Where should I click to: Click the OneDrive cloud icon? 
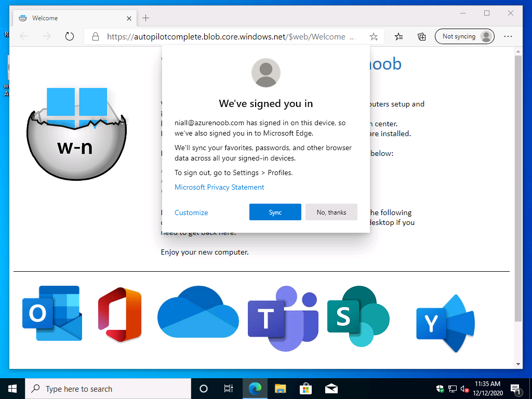click(x=198, y=312)
